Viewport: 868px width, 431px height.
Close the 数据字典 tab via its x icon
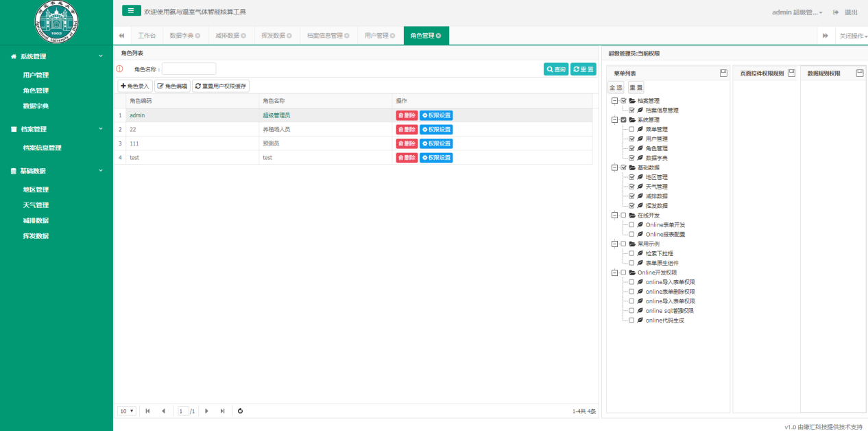point(198,36)
